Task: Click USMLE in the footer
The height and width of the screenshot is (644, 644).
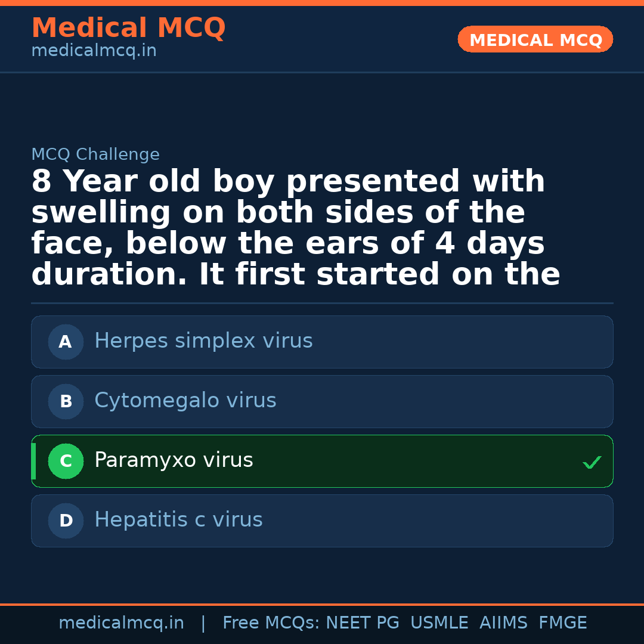Action: (439, 623)
